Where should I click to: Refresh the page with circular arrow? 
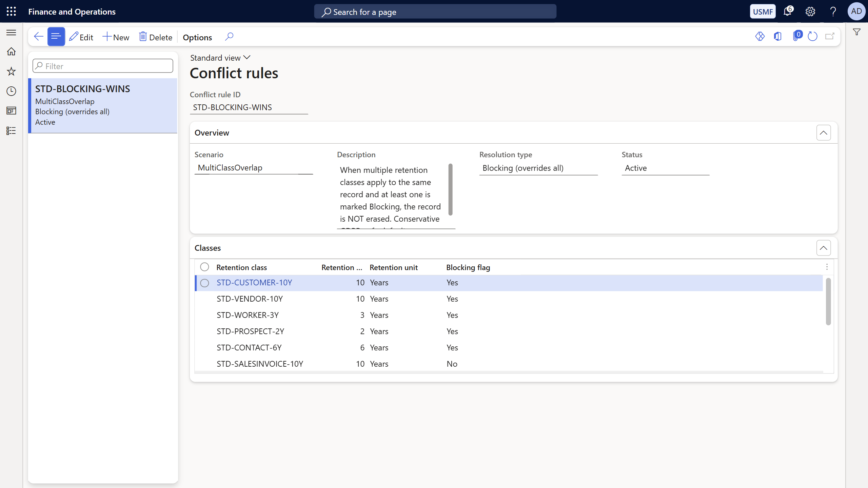click(x=813, y=36)
